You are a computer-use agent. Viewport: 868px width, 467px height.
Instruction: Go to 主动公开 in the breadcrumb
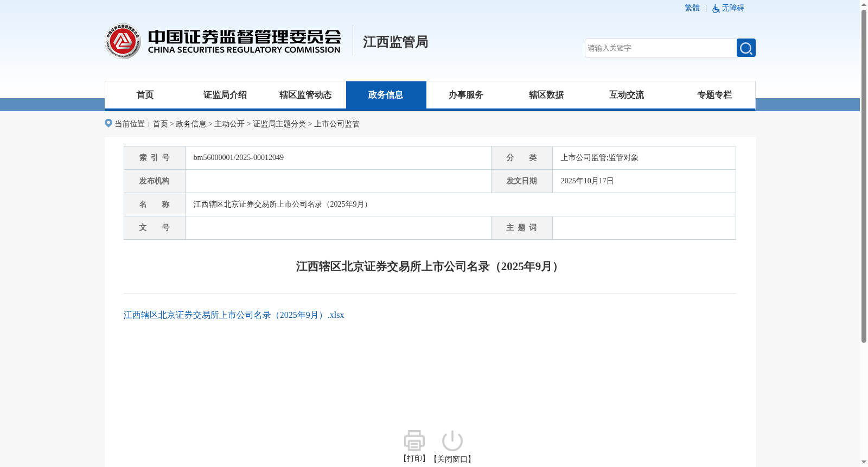coord(229,124)
